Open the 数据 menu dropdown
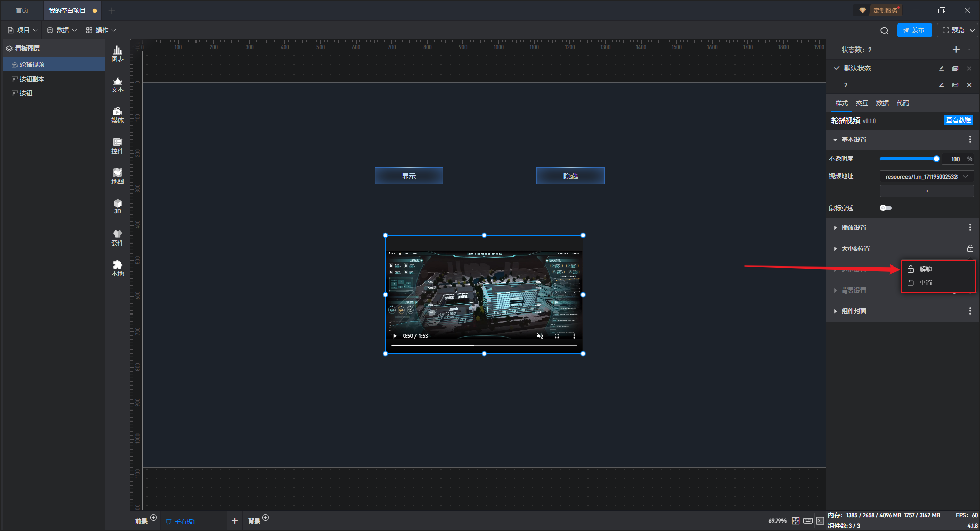980x531 pixels. click(62, 30)
